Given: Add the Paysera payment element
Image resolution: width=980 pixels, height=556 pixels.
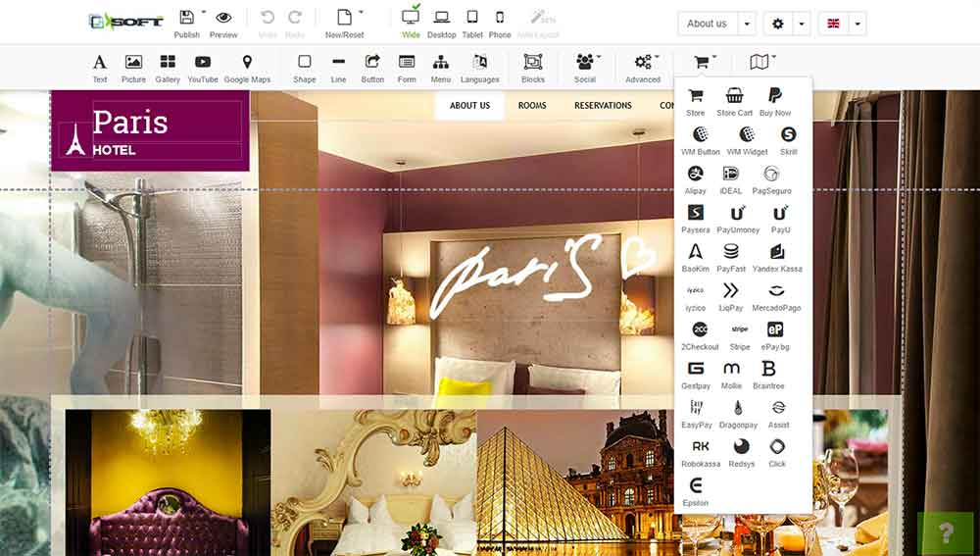Looking at the screenshot, I should [x=696, y=219].
